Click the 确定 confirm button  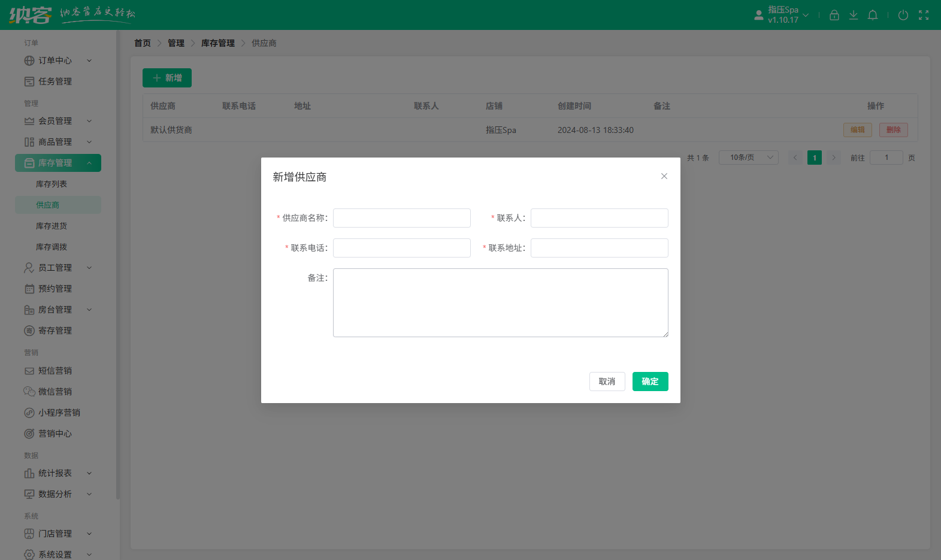pos(650,382)
